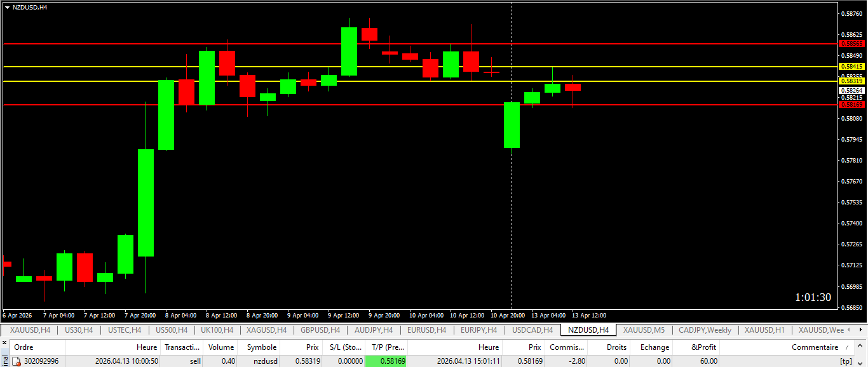Select the active NZDUSD,H4 chart tab
Screen dimensions: 868x367
click(588, 330)
